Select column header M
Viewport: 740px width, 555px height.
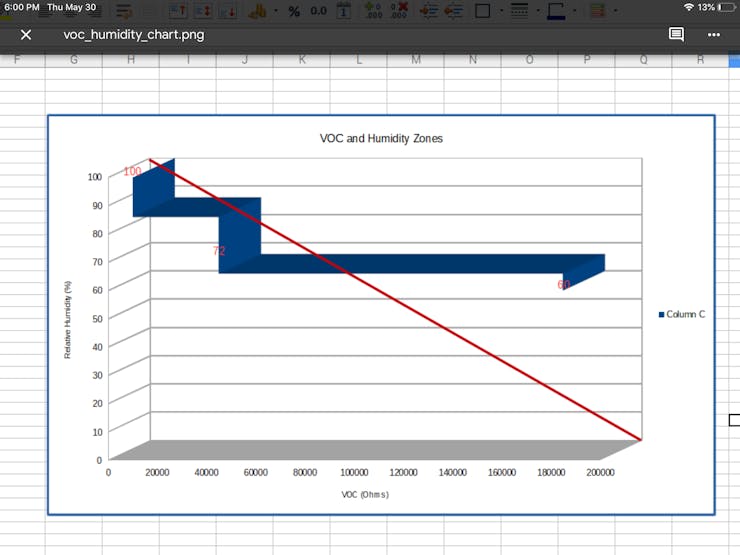pos(416,60)
